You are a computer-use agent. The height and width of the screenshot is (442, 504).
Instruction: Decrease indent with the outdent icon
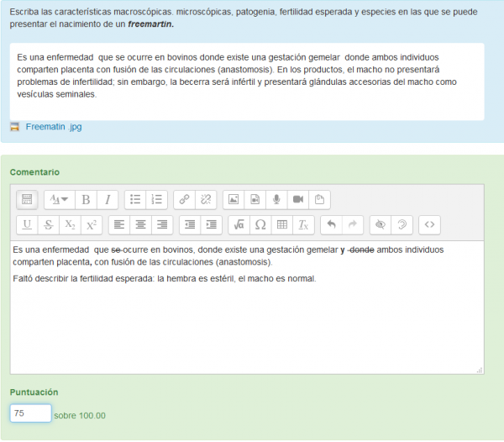pos(190,224)
